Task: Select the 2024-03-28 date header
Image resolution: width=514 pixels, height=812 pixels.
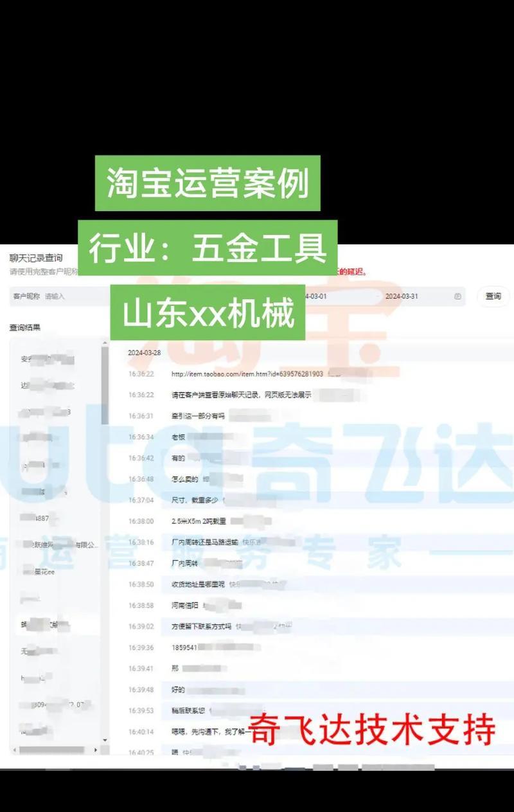Action: click(x=144, y=352)
